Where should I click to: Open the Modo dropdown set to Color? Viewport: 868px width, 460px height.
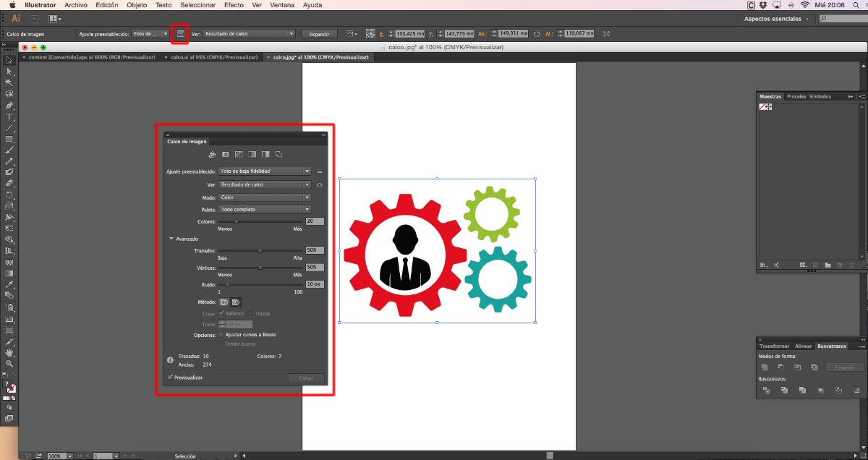265,197
